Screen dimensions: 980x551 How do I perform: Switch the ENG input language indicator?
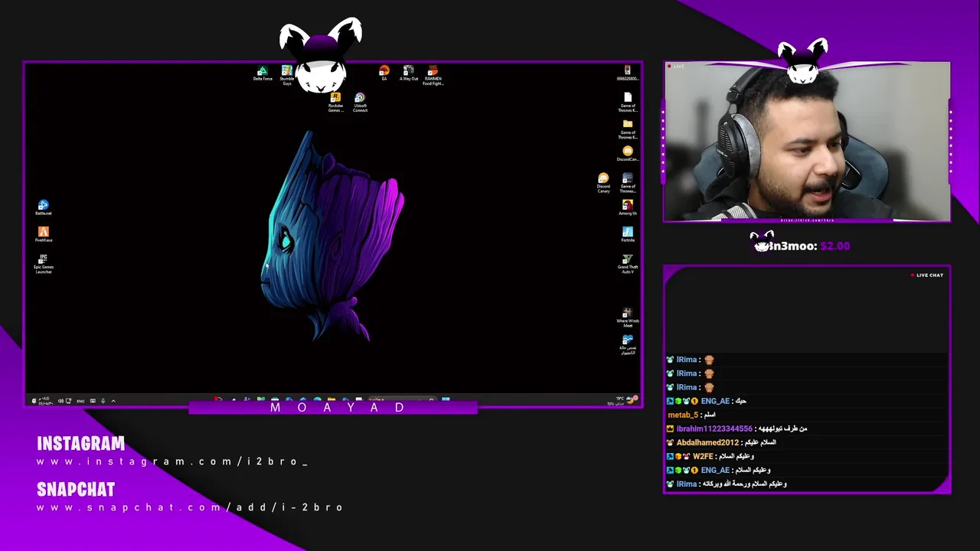click(80, 400)
